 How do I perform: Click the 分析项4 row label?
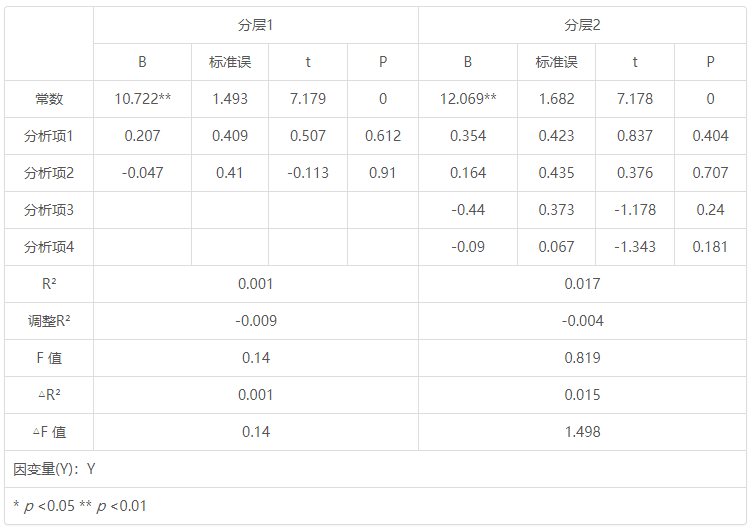49,247
